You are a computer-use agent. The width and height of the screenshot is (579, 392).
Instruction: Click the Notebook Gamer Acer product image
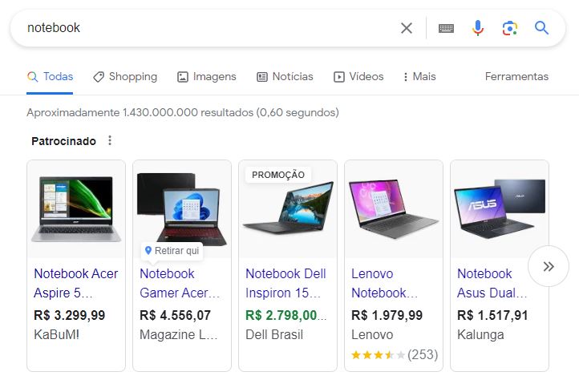click(x=182, y=209)
